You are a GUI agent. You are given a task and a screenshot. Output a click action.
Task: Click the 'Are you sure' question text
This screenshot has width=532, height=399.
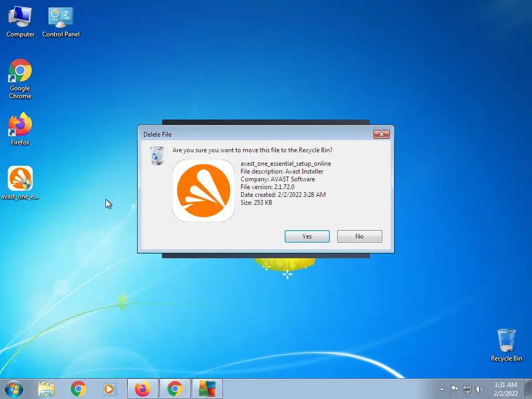click(252, 150)
